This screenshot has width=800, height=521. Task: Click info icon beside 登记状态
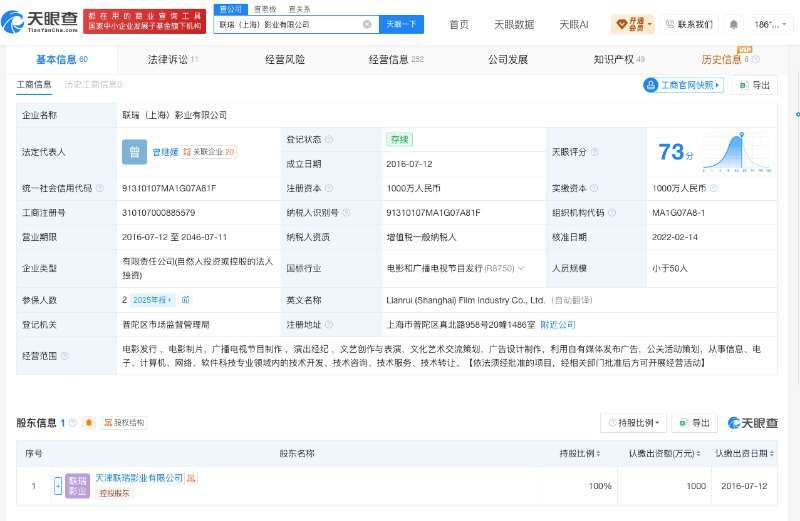click(x=329, y=139)
